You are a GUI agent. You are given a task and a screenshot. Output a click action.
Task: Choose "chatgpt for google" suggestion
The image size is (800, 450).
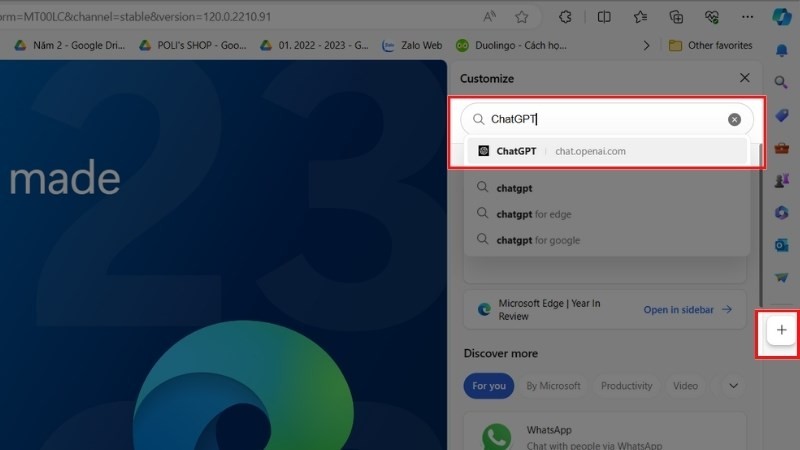[x=607, y=240]
